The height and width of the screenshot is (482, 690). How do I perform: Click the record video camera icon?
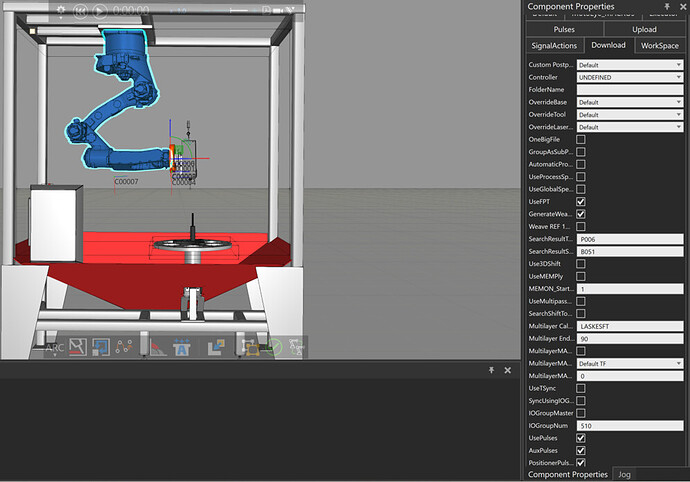[x=279, y=11]
